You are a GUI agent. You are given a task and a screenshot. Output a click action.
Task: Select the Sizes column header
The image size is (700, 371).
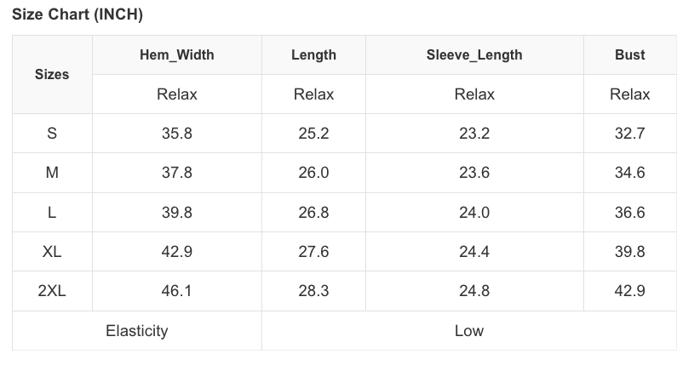click(52, 74)
